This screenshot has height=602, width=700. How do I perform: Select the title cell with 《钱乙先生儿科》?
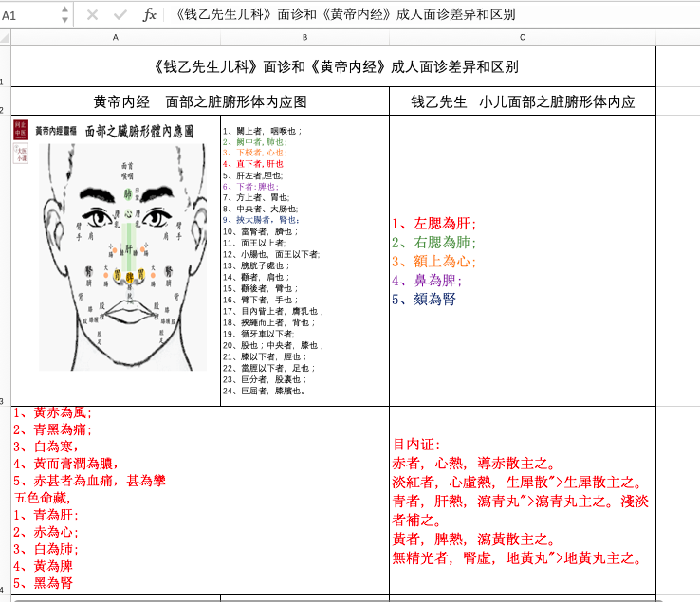334,66
